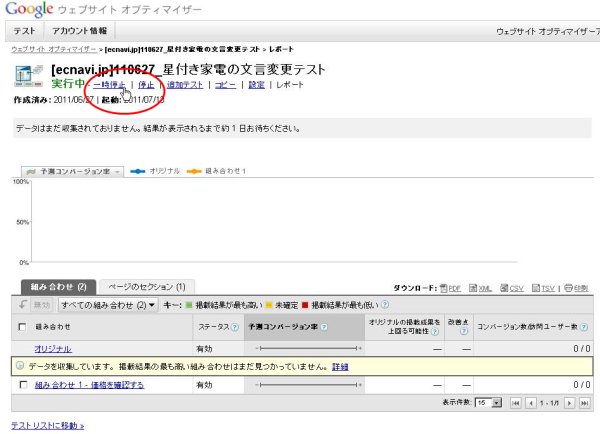Download the report as XML

click(481, 288)
